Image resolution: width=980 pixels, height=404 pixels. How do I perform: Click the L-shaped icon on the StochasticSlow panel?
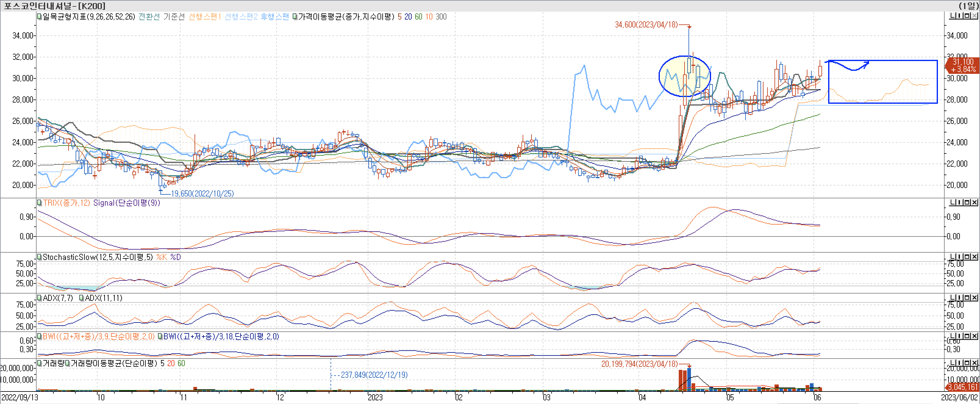tap(953, 258)
